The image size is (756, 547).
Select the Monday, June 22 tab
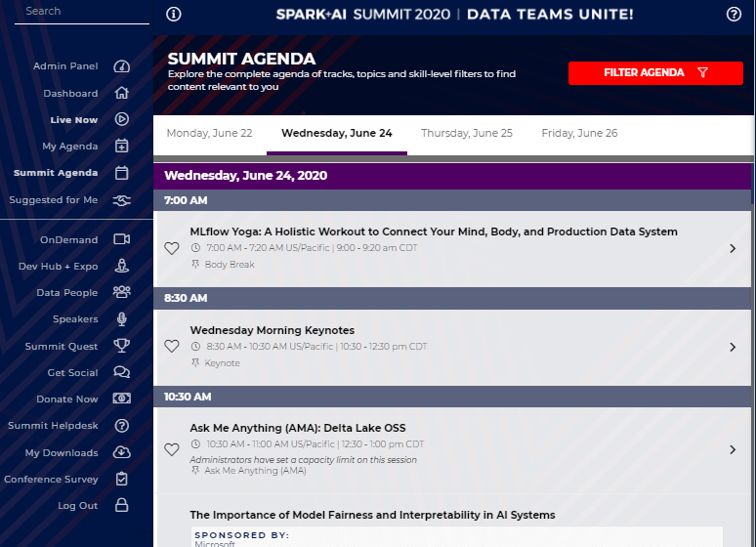(x=209, y=134)
